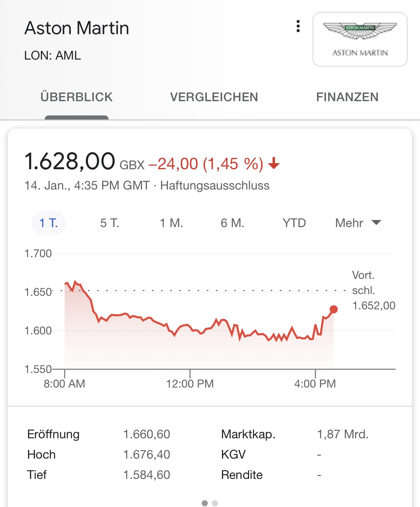420x507 pixels.
Task: Click the Marktkap. label
Action: click(x=248, y=434)
